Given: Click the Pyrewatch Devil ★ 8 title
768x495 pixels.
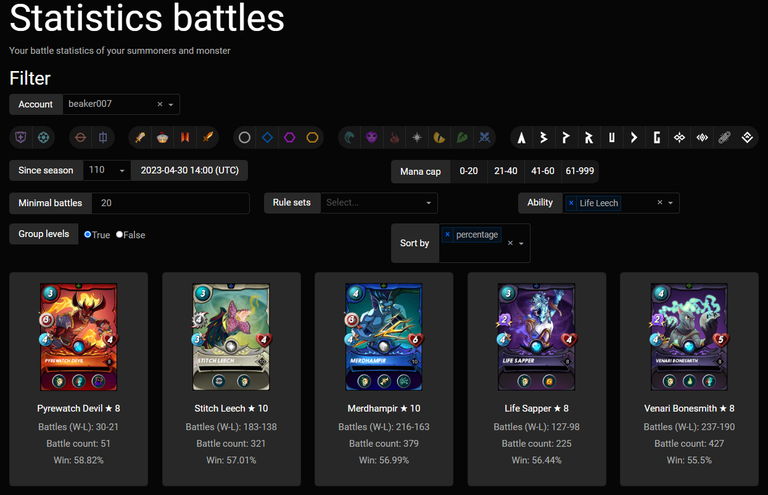Looking at the screenshot, I should click(78, 408).
